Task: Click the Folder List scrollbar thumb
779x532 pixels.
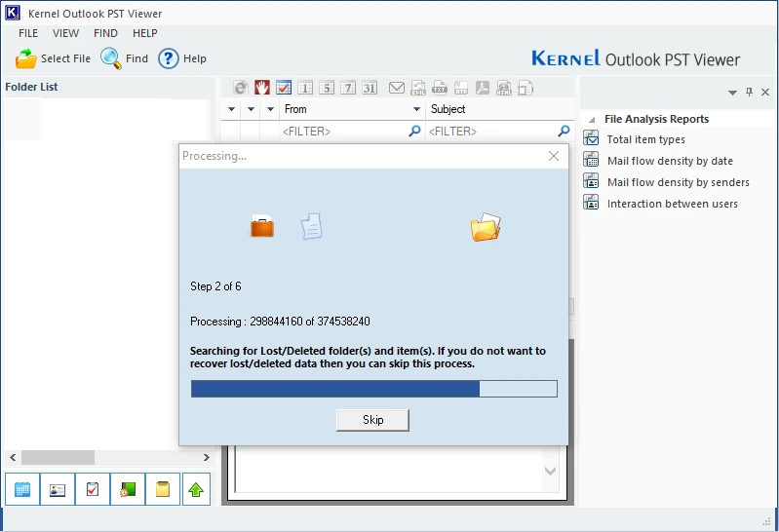Action: 58,458
